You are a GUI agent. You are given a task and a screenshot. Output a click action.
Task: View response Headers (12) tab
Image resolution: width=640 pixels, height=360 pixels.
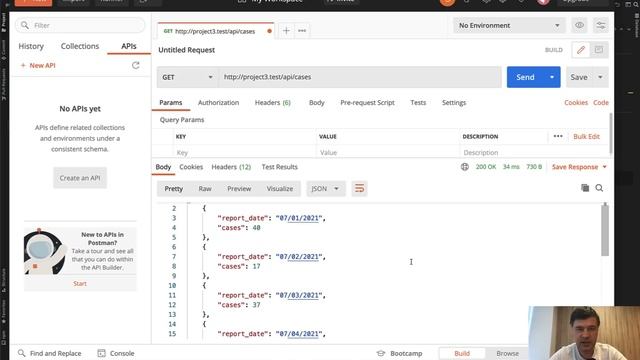[x=231, y=167]
